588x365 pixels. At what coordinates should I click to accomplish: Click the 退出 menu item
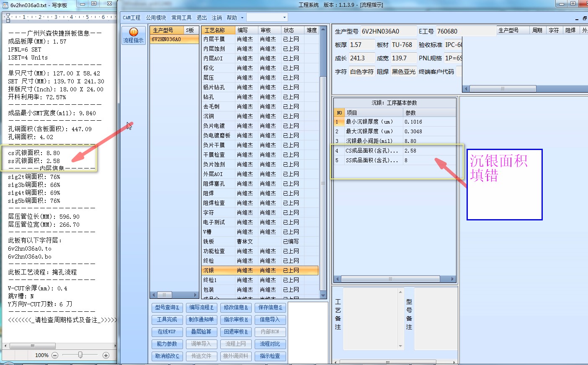click(x=202, y=18)
